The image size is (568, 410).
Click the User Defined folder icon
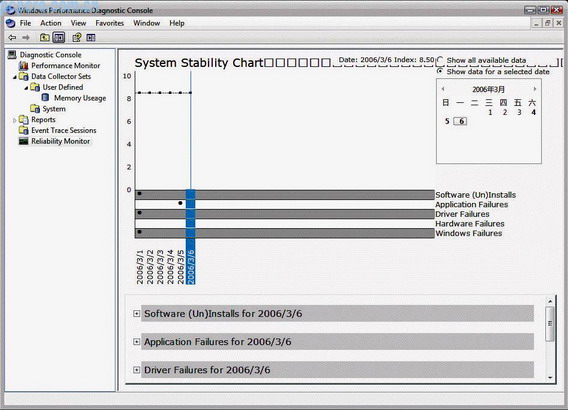35,87
